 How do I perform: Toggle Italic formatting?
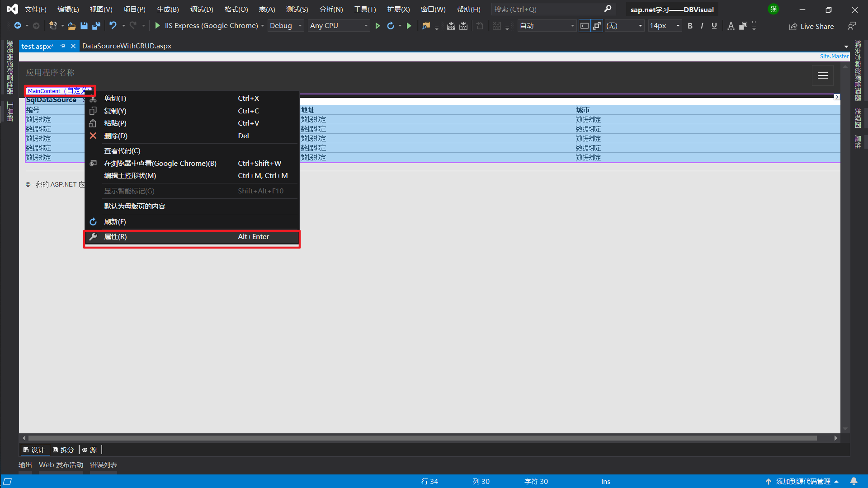pos(702,26)
